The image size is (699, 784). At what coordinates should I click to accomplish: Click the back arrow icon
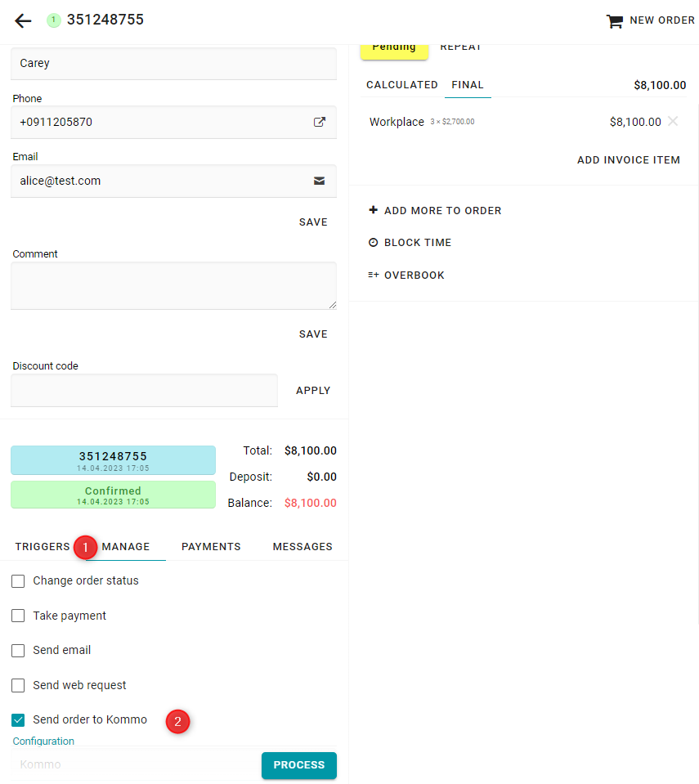pos(23,21)
